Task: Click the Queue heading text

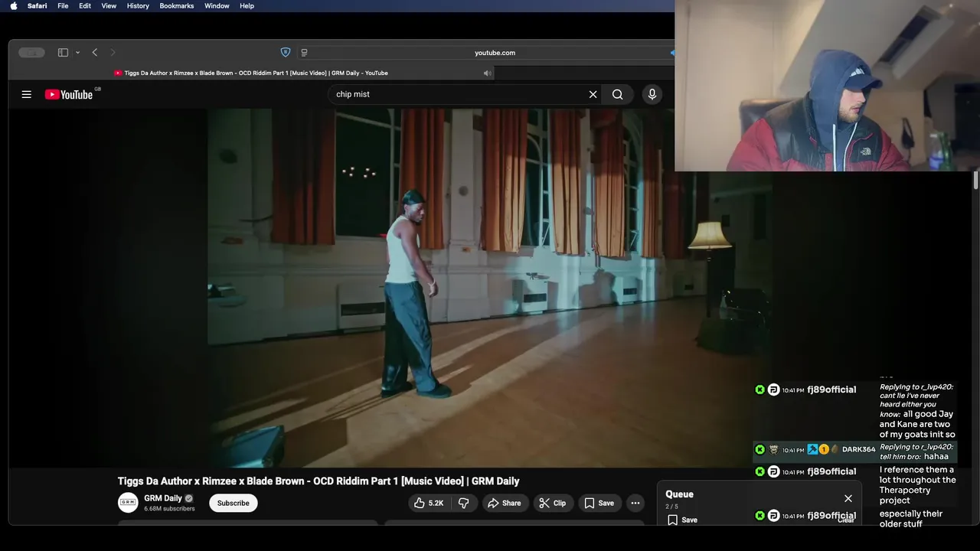Action: click(x=679, y=494)
